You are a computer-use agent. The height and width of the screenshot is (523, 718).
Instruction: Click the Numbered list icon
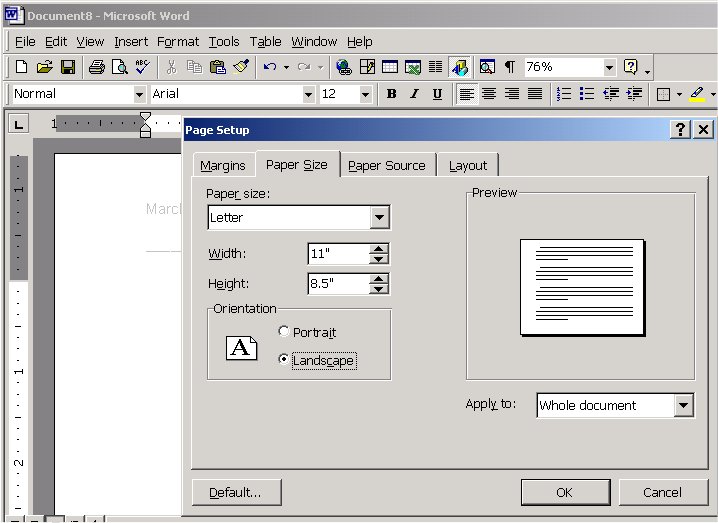pos(563,94)
